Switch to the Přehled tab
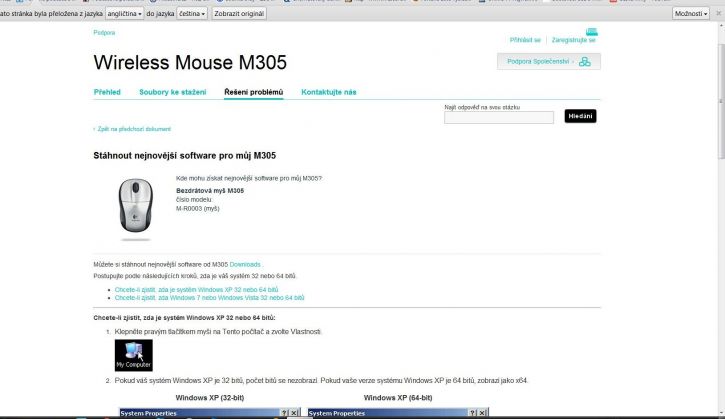 point(107,92)
